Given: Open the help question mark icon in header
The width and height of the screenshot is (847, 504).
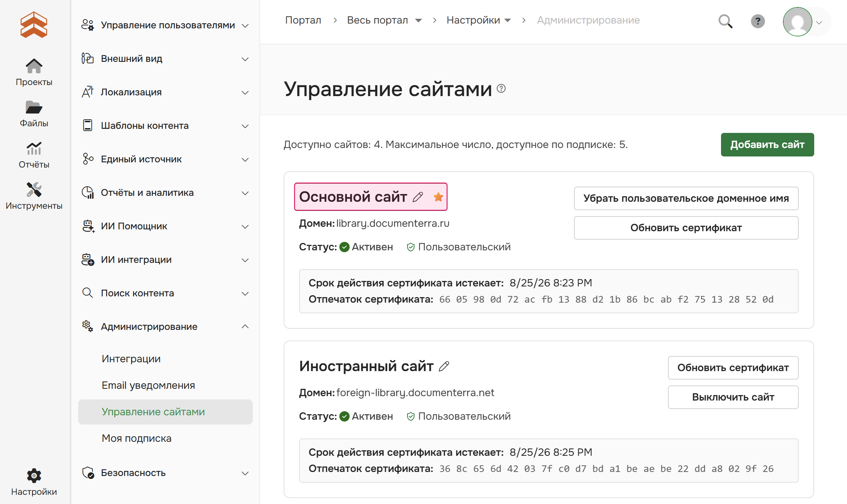Looking at the screenshot, I should coord(758,21).
